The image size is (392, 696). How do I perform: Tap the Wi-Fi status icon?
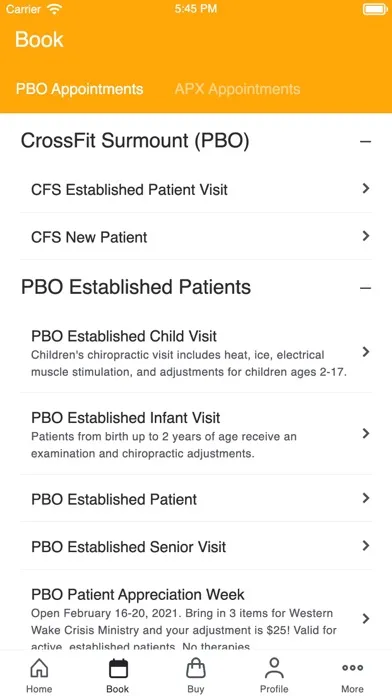pos(55,9)
